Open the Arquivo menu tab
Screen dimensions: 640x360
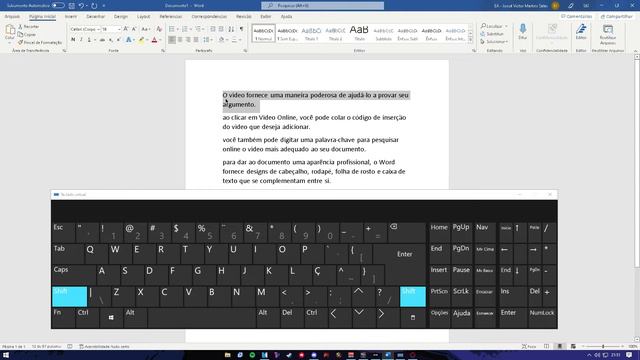tap(12, 17)
